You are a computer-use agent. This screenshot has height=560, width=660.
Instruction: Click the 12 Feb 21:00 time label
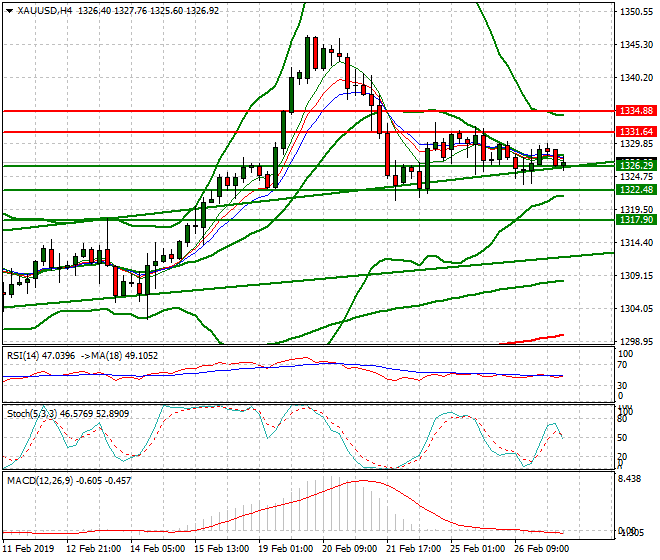[x=94, y=549]
